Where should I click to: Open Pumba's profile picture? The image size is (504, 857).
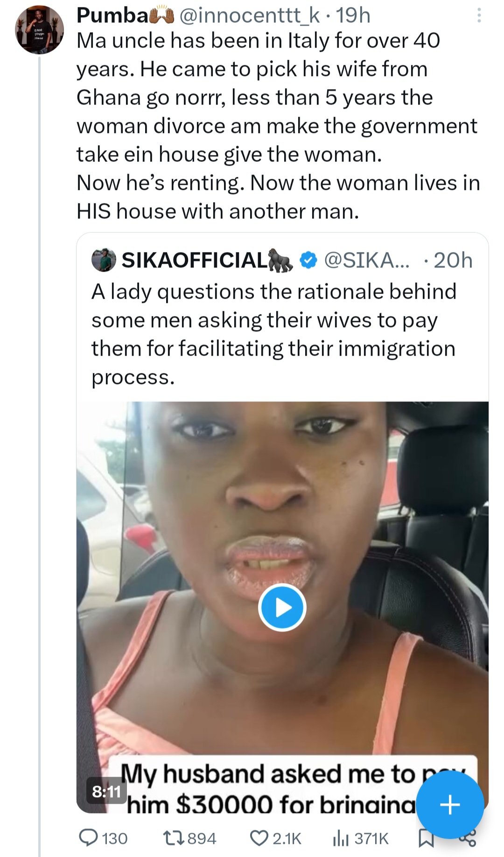(x=39, y=30)
